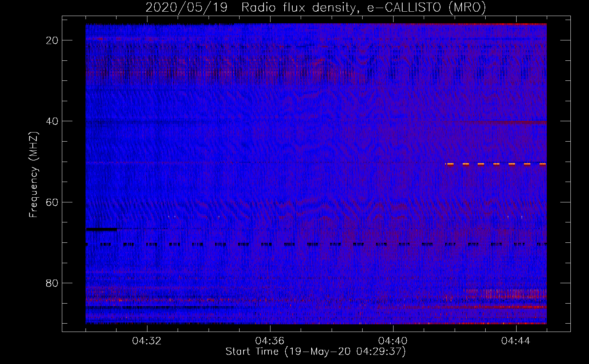Screen dimensions: 589x364
Task: Click the frequency tick label '80'
Action: pyautogui.click(x=52, y=283)
